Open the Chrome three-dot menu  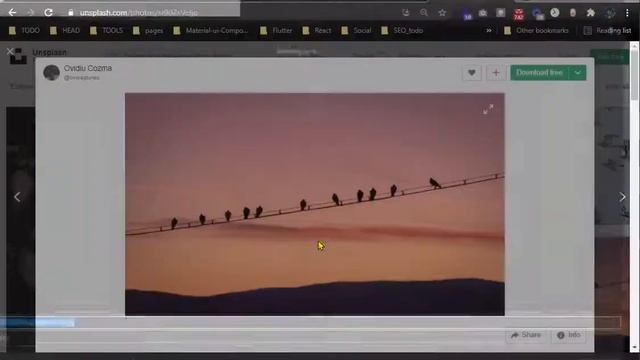tap(627, 13)
